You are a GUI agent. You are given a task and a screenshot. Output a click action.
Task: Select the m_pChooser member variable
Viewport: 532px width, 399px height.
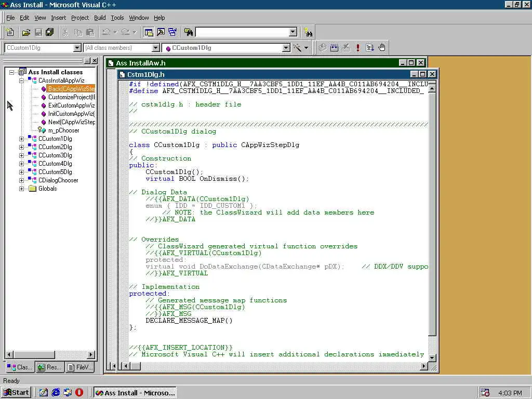[63, 130]
